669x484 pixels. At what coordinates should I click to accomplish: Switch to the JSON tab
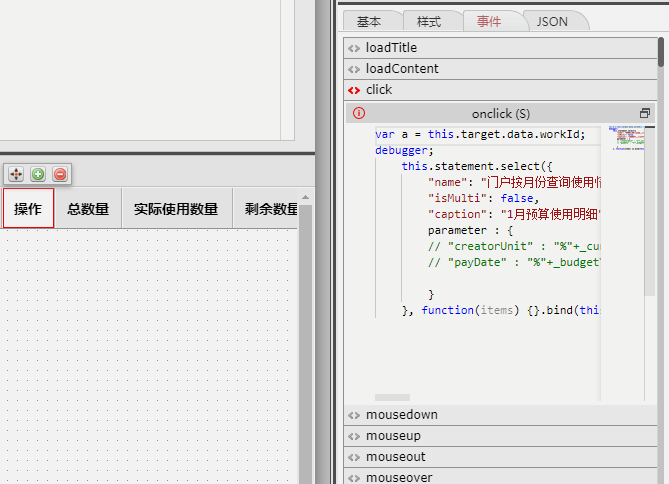pyautogui.click(x=552, y=21)
